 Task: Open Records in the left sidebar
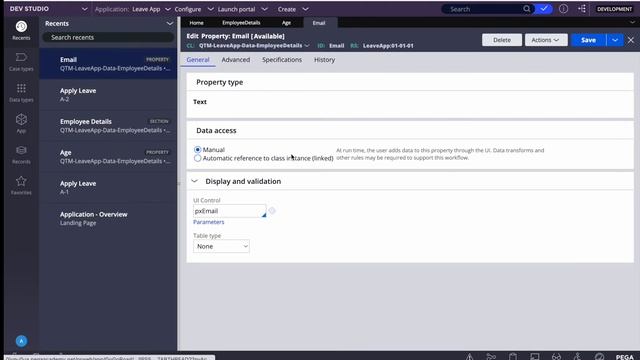21,155
